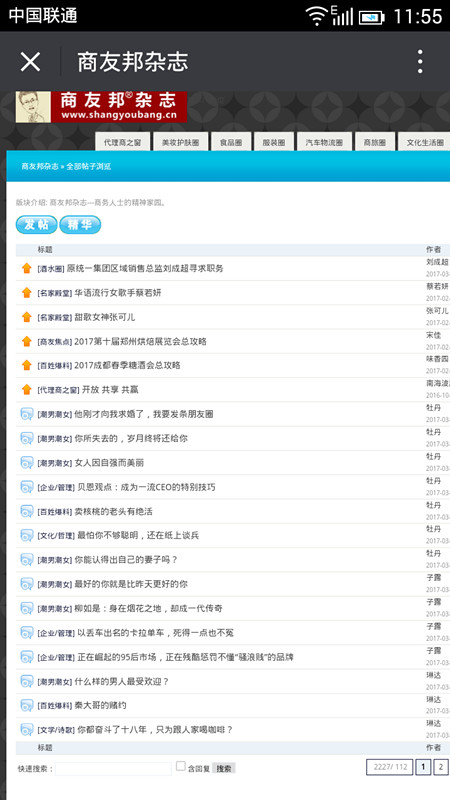Screen dimensions: 450x800
Task: Open the 汽车物流圈 tab
Action: [x=324, y=142]
